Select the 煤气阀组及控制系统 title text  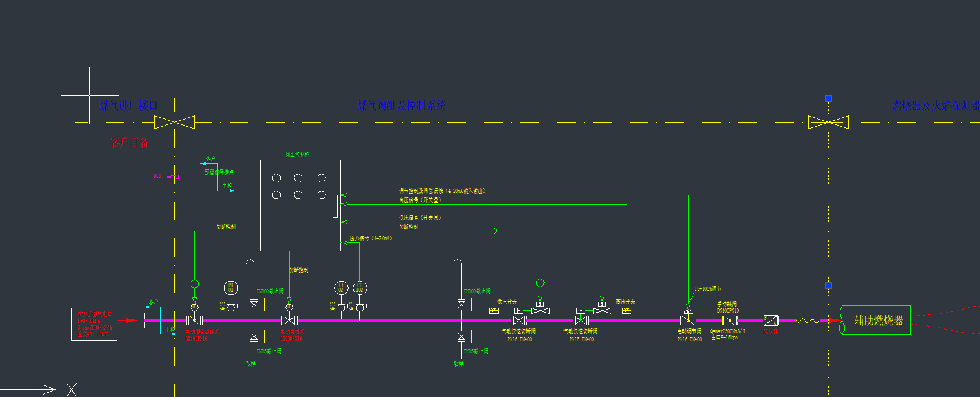401,106
